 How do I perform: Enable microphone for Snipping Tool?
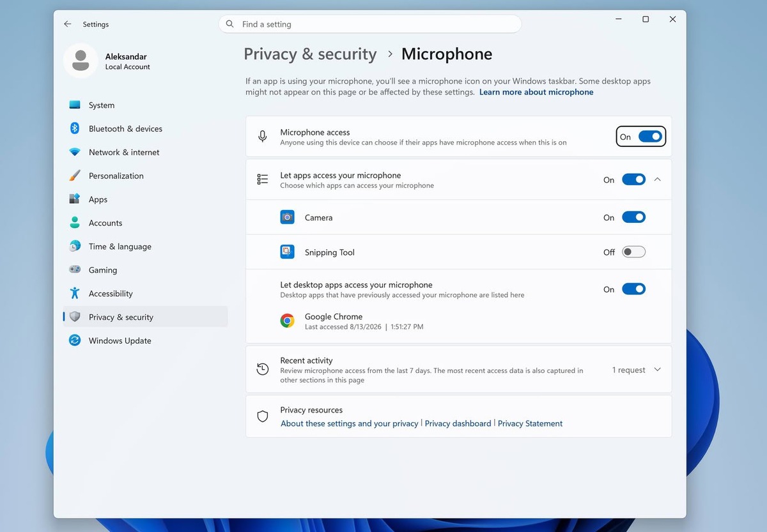coord(634,252)
